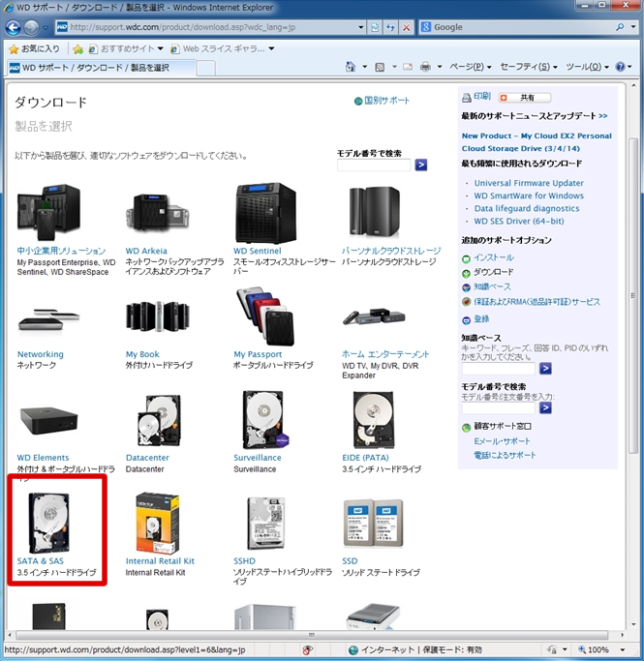Screen dimensions: 644x661
Task: Click the 電話によるサポート link
Action: [505, 455]
